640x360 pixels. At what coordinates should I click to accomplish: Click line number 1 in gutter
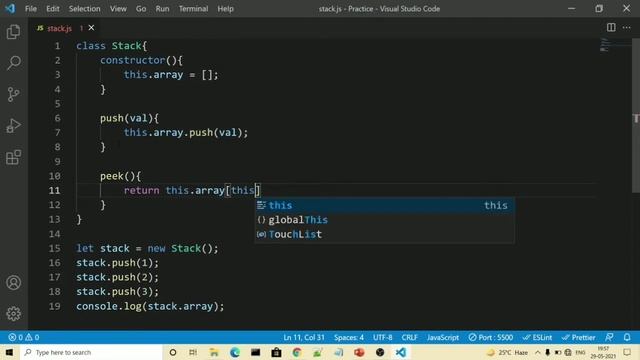click(58, 46)
